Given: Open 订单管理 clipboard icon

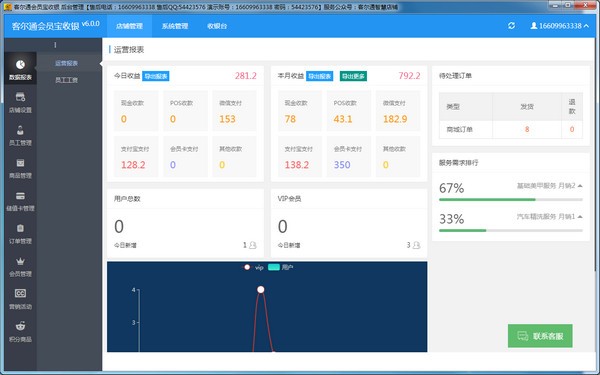Looking at the screenshot, I should click(x=20, y=228).
